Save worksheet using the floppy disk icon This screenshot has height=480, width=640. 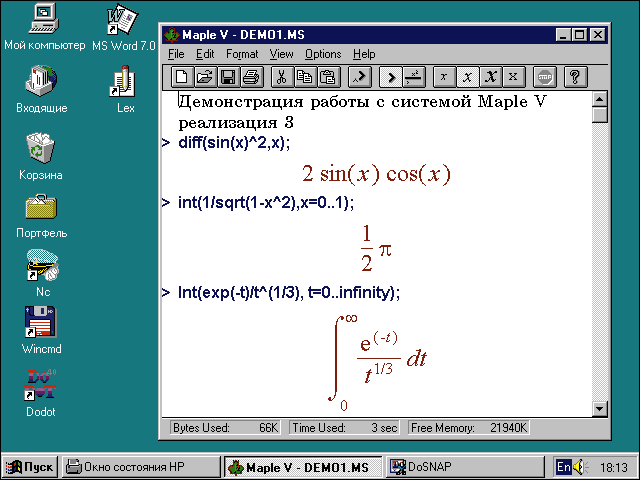[227, 76]
